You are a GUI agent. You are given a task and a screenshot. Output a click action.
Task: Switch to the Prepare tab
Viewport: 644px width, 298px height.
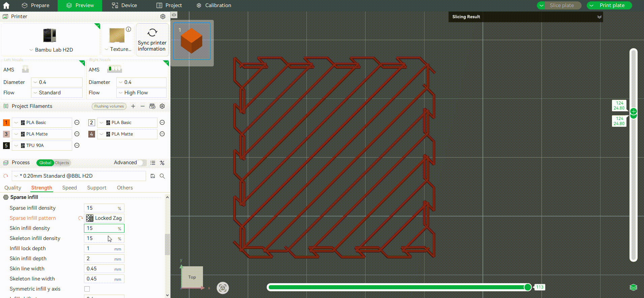(x=35, y=5)
